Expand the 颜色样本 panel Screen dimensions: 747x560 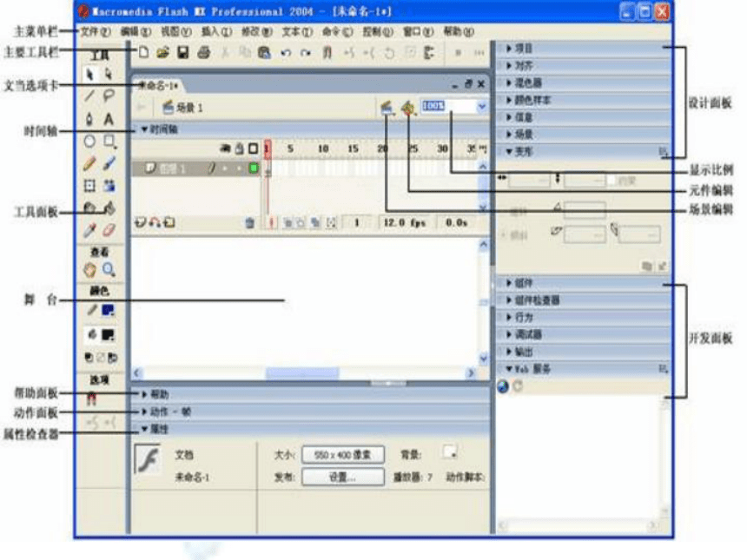pos(584,100)
